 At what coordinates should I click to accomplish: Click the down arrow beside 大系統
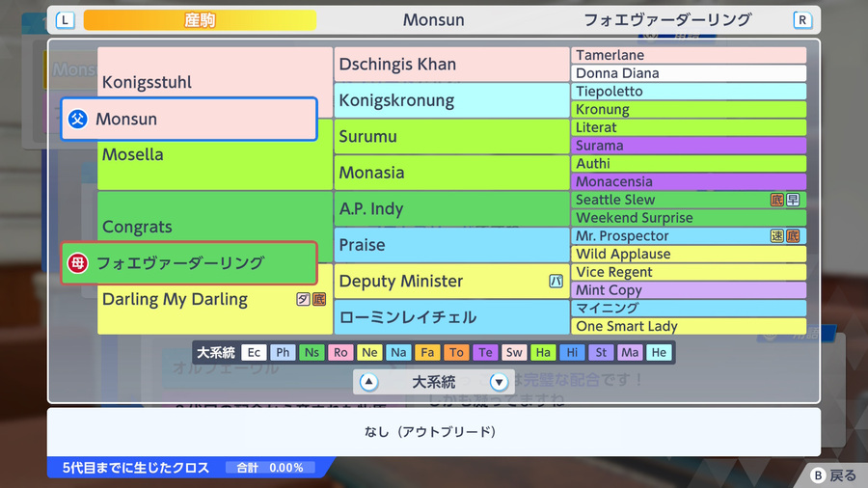[x=499, y=382]
